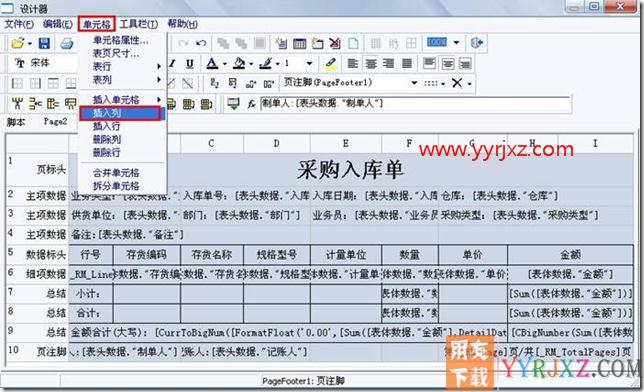
Task: Click the open folder icon
Action: click(17, 43)
